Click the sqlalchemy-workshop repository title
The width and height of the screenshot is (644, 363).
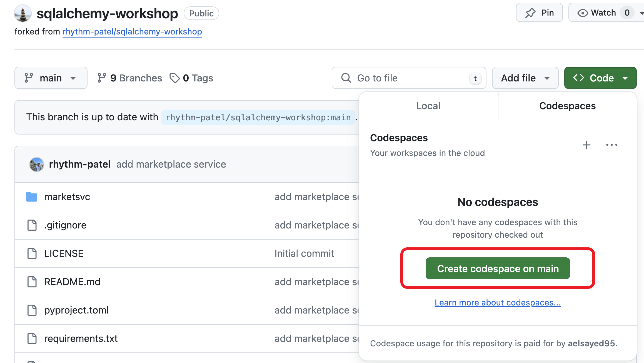107,13
